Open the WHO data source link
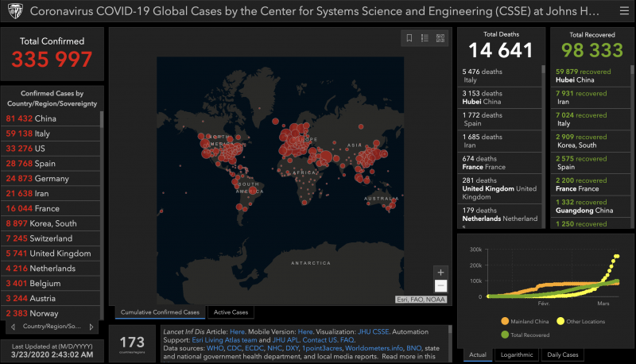The width and height of the screenshot is (636, 364). click(215, 348)
